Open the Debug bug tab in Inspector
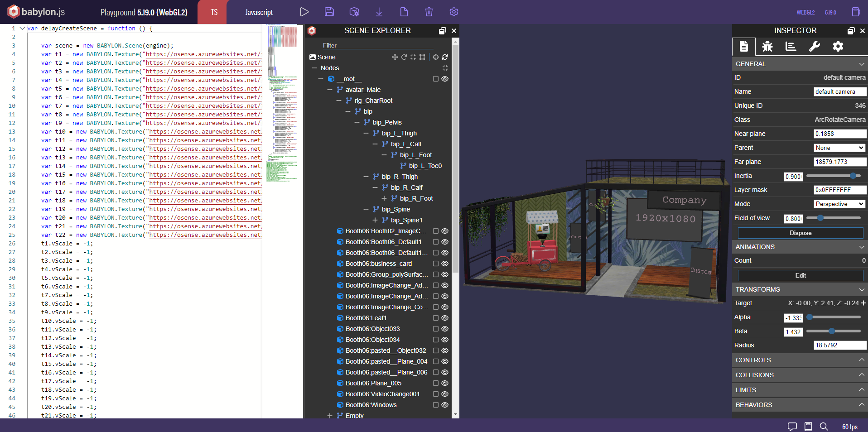 click(767, 46)
